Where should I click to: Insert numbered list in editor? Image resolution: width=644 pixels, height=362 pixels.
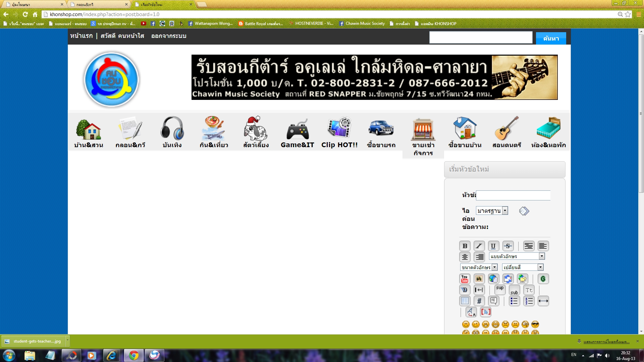(x=529, y=301)
